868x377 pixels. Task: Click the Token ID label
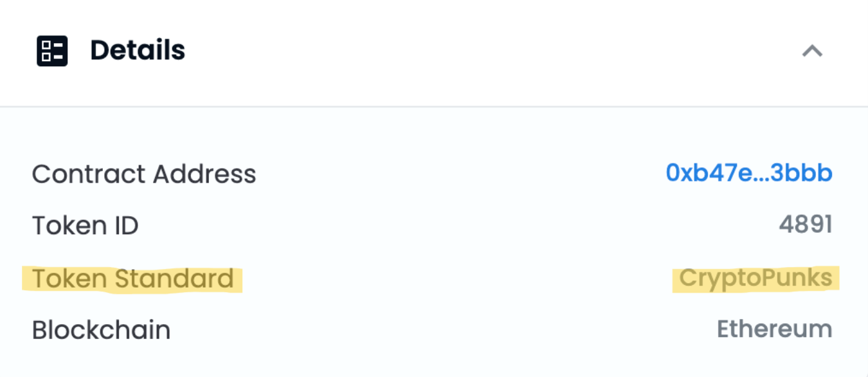tap(86, 226)
